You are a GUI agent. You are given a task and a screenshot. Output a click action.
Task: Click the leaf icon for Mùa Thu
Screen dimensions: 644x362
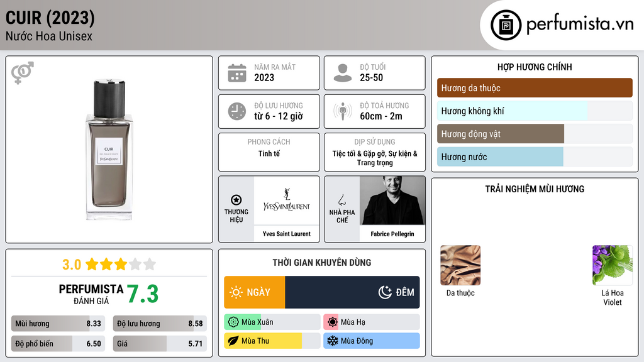(233, 341)
